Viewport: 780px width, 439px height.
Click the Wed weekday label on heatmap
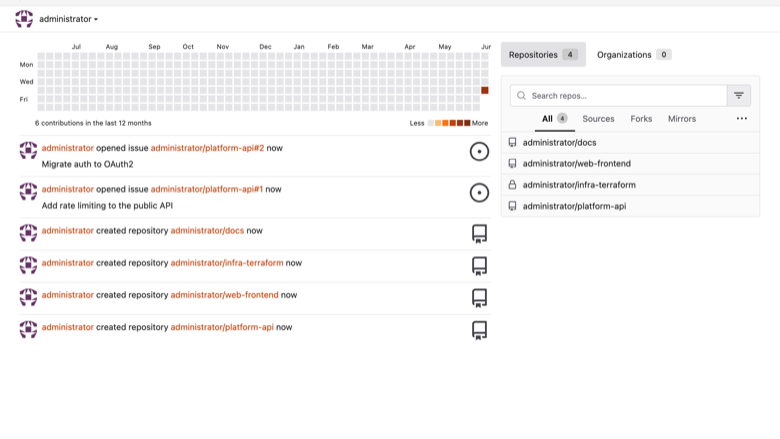tap(26, 82)
